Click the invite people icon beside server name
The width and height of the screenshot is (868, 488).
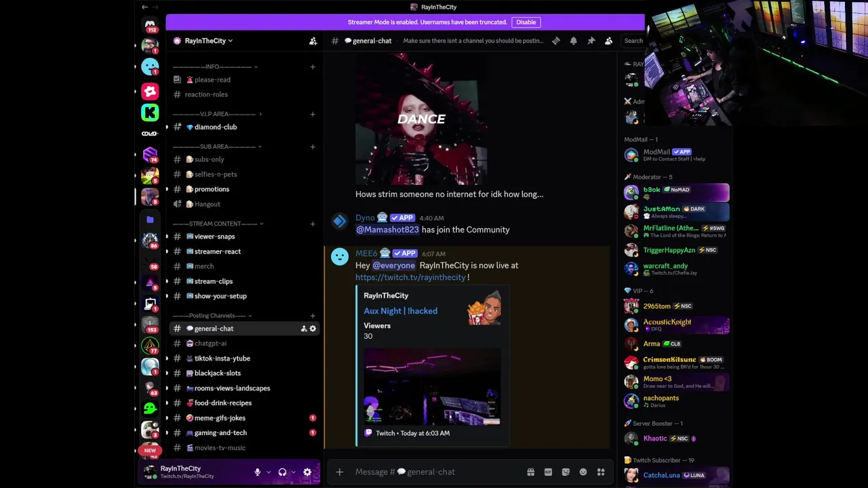(x=313, y=41)
